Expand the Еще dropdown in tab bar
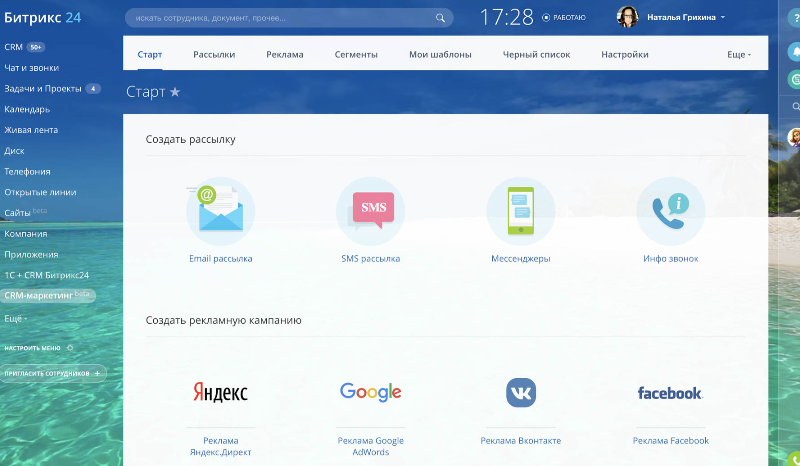The image size is (800, 466). pos(739,55)
